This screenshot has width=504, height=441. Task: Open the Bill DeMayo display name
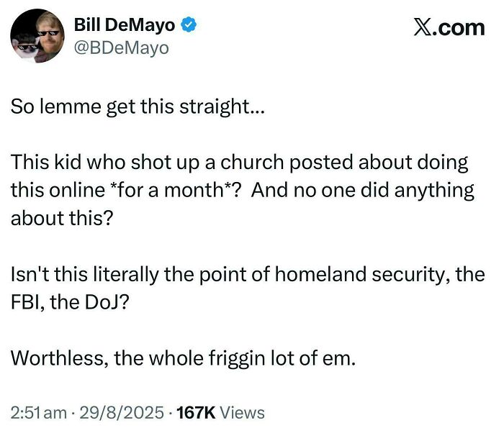point(125,26)
